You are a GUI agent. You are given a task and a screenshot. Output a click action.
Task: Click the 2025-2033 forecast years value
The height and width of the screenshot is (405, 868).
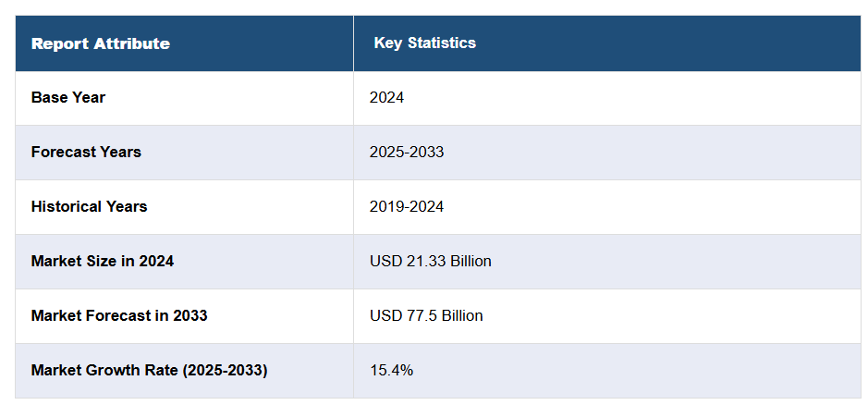tap(407, 152)
